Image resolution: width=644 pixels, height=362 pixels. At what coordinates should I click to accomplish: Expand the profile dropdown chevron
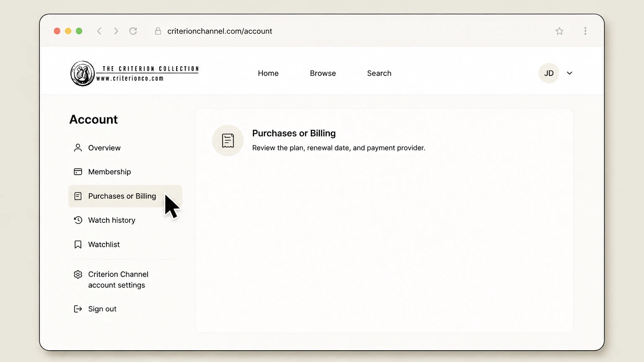point(569,73)
